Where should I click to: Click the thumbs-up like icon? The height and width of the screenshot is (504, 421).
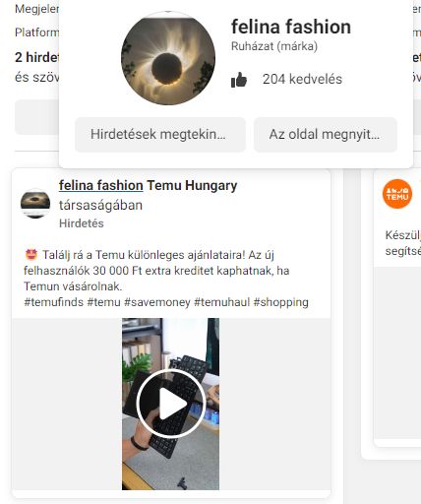point(239,80)
